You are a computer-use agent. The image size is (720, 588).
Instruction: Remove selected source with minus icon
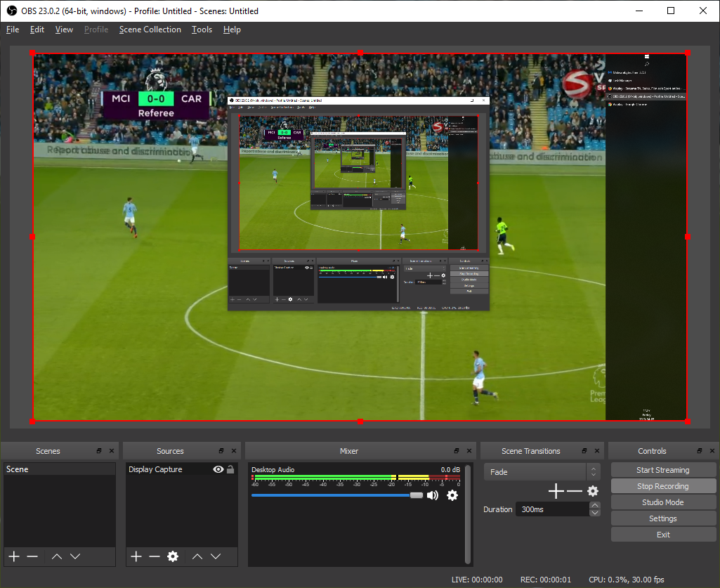click(x=155, y=556)
